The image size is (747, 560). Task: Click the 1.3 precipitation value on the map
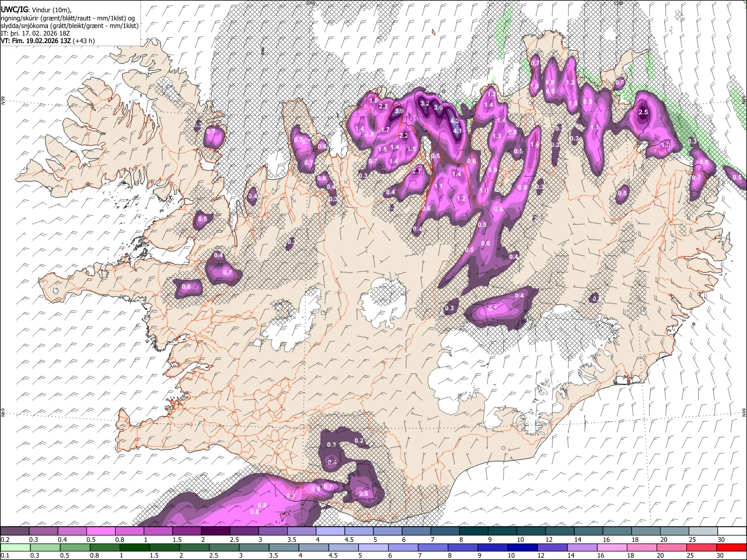(497, 136)
